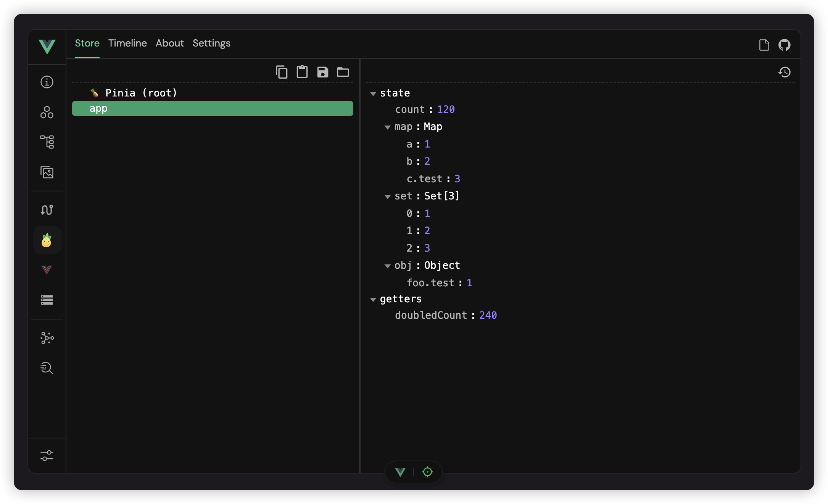Toggle the component inspector target icon

click(x=427, y=472)
